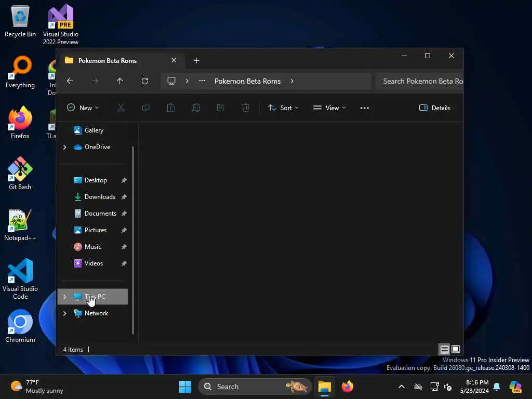Click the pin icon next to Music
Screen dimensions: 532x399
pyautogui.click(x=124, y=247)
